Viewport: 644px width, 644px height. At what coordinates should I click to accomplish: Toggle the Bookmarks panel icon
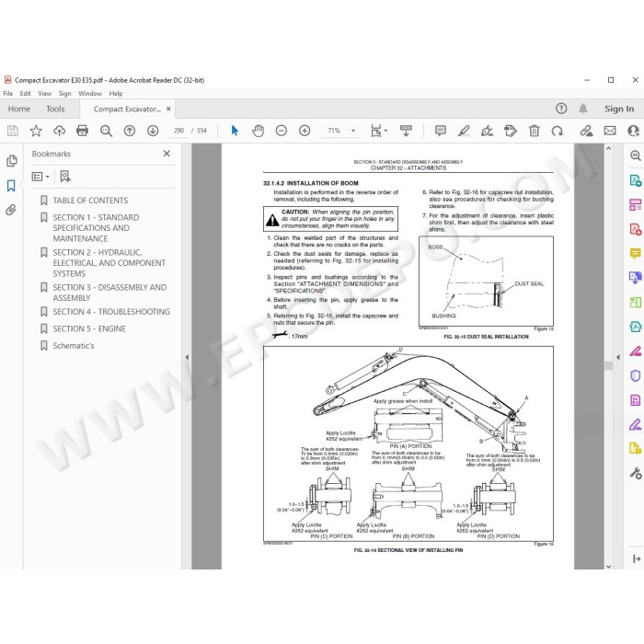point(11,186)
